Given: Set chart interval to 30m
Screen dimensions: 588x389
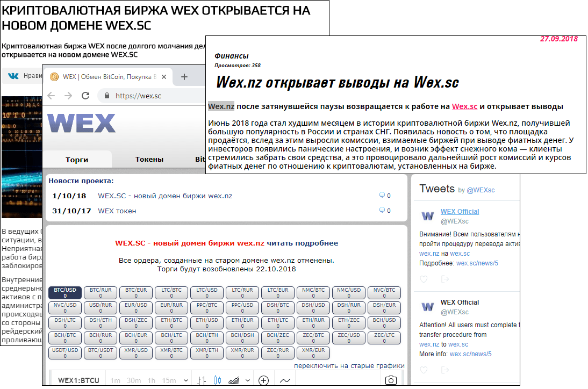Looking at the screenshot, I should [x=134, y=380].
